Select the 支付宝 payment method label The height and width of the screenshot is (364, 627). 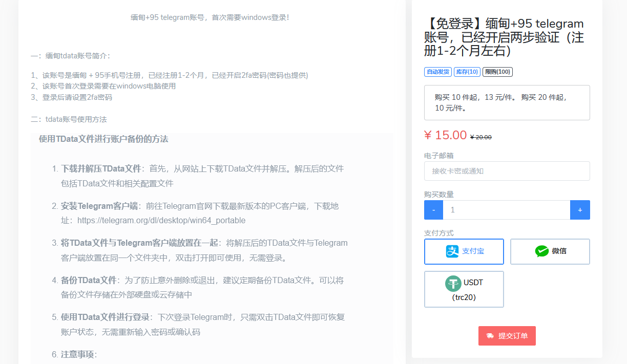(x=473, y=251)
